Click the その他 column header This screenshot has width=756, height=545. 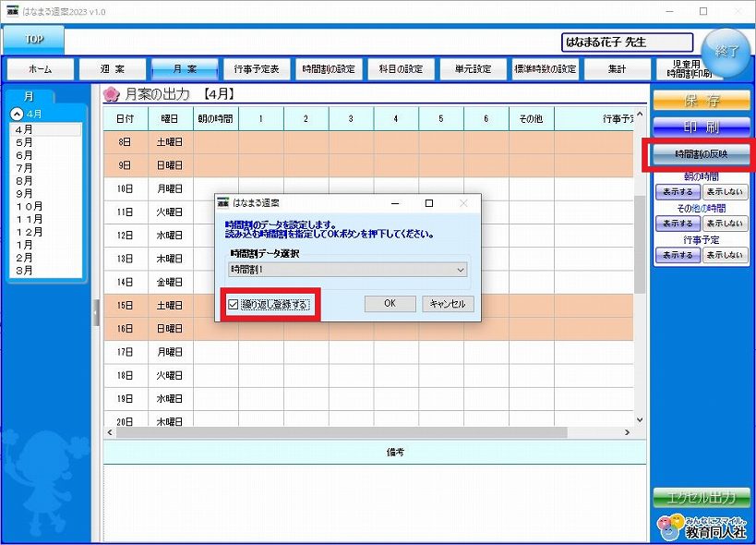532,118
